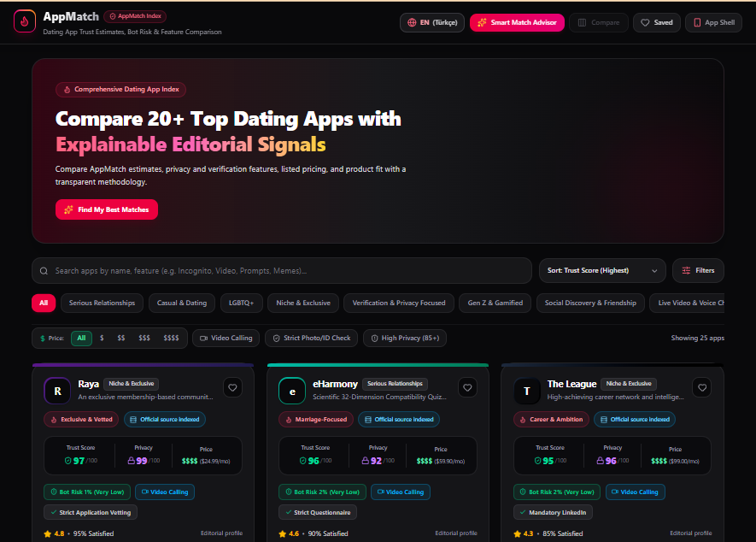The image size is (756, 542).
Task: Click 'Showing 25 apps' text
Action: 698,339
